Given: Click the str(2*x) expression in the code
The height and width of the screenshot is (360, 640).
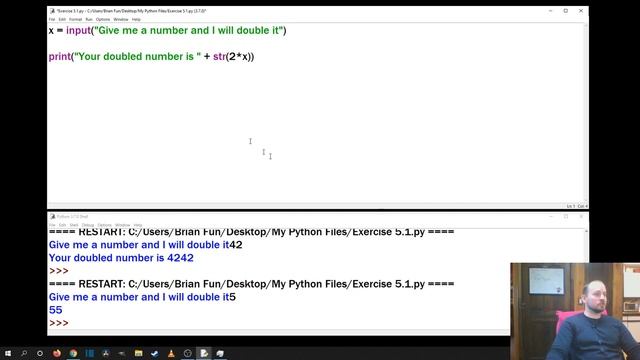Looking at the screenshot, I should click(x=232, y=57).
